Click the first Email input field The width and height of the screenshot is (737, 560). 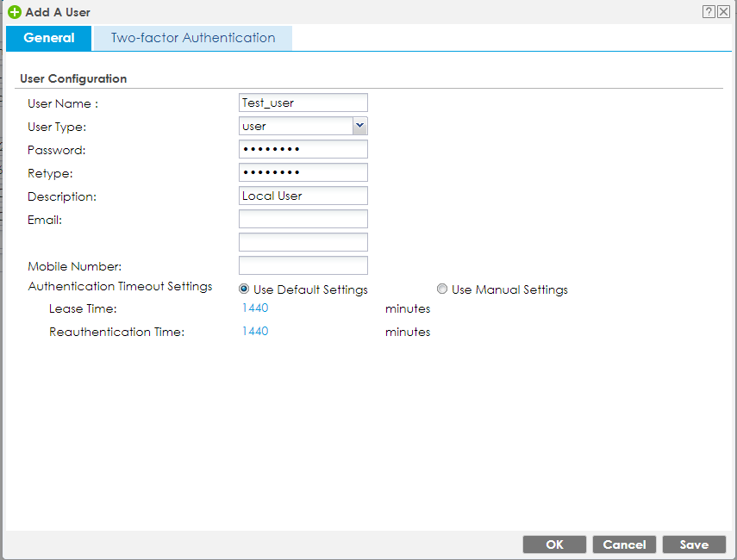click(x=303, y=219)
